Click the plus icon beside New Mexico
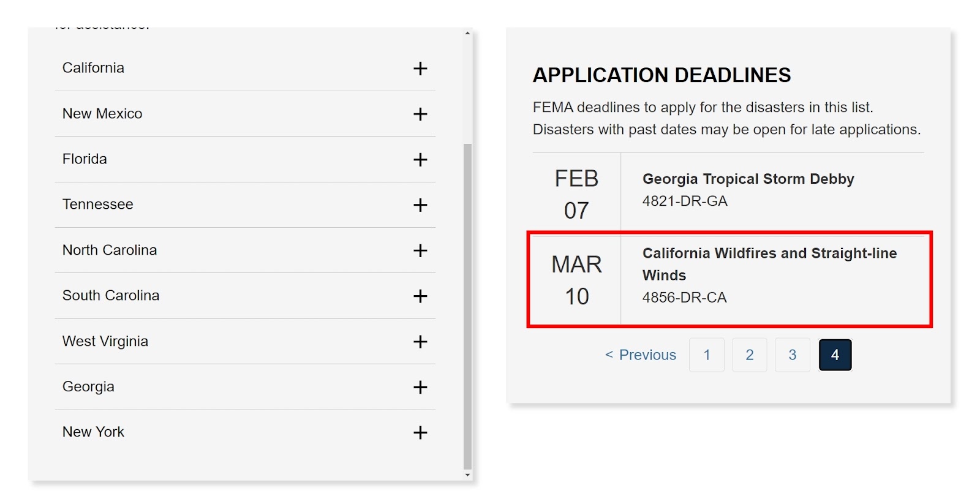Viewport: 980px width, 499px height. coord(420,114)
